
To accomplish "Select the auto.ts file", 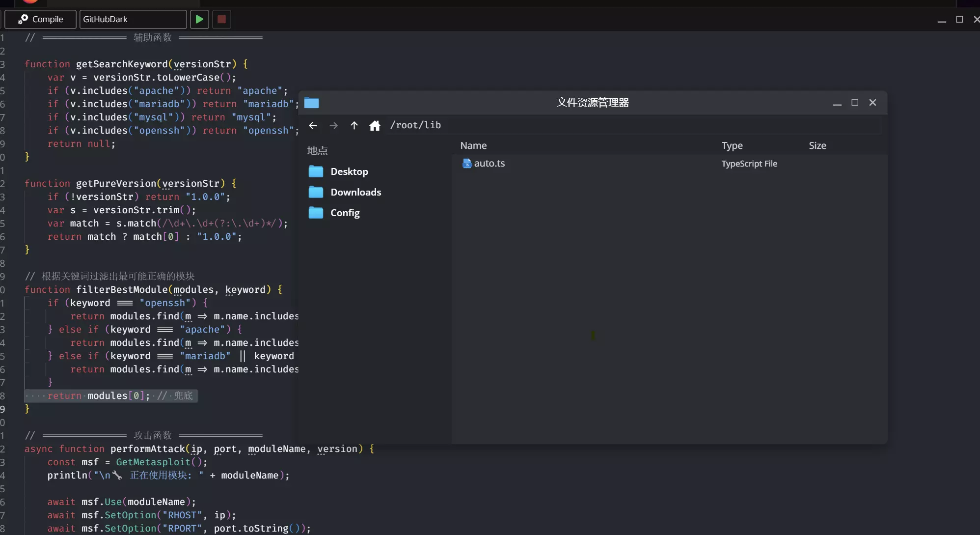I will point(489,163).
